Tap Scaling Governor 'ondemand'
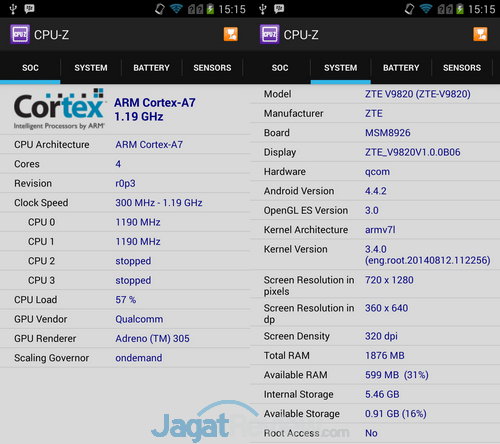 pos(139,358)
